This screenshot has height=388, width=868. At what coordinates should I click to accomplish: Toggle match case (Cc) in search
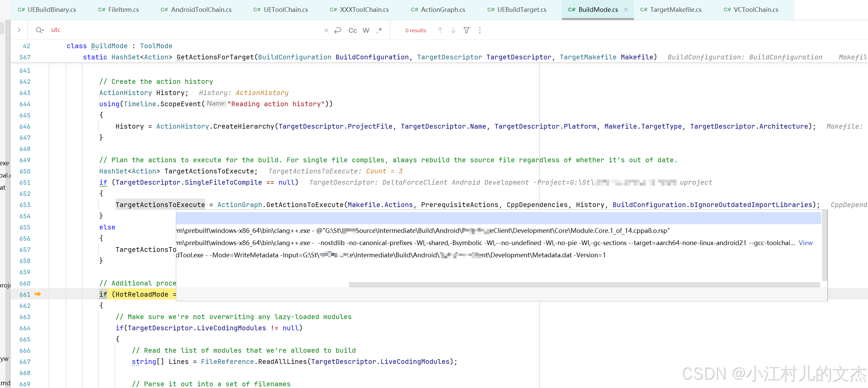(352, 30)
